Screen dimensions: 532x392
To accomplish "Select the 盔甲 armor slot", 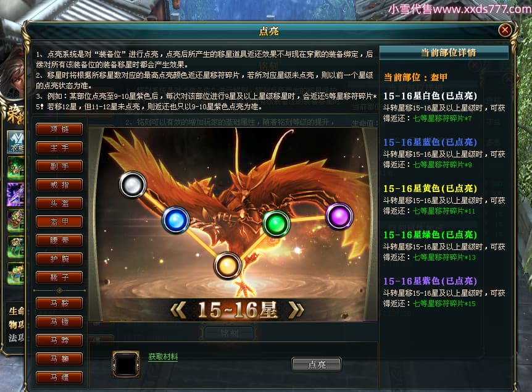I will coord(59,222).
